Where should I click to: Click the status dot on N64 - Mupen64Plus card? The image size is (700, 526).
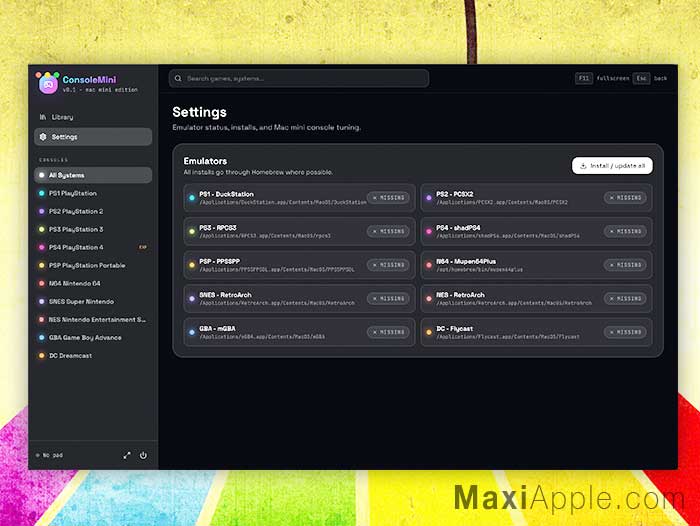[429, 265]
